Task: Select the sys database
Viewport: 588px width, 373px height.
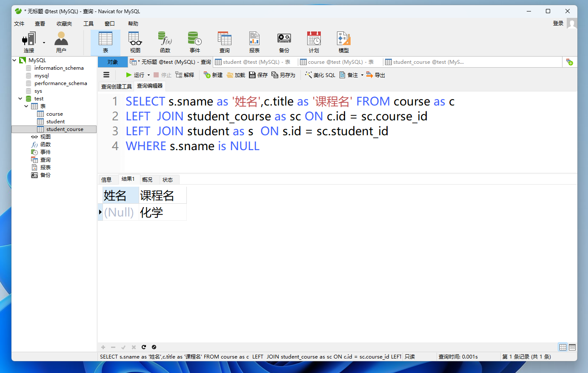Action: click(x=38, y=91)
